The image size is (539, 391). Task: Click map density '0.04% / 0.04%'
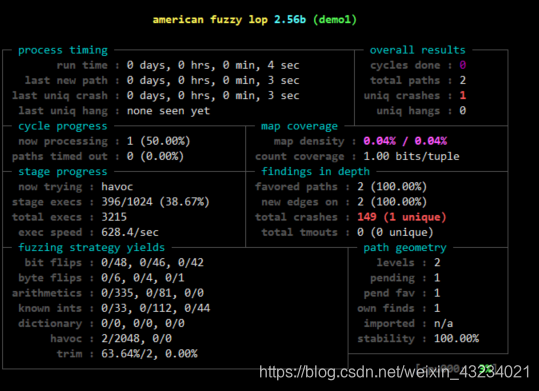click(405, 141)
